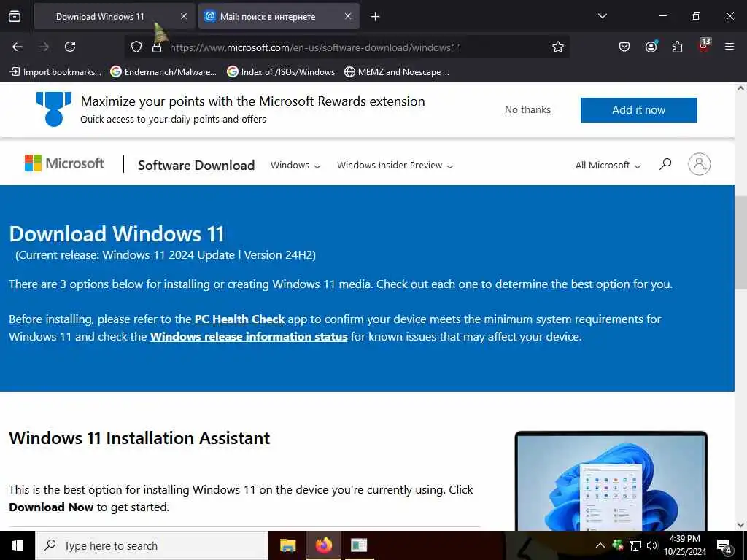The image size is (747, 560).
Task: Open notification center icon
Action: tap(724, 546)
